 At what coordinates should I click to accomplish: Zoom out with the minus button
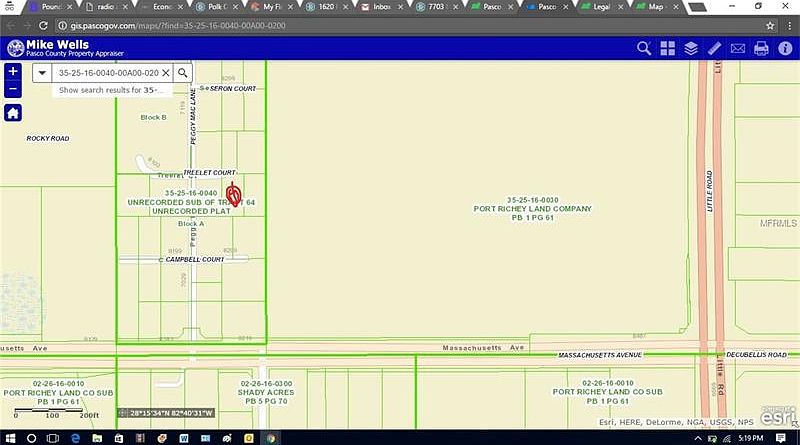pos(12,89)
